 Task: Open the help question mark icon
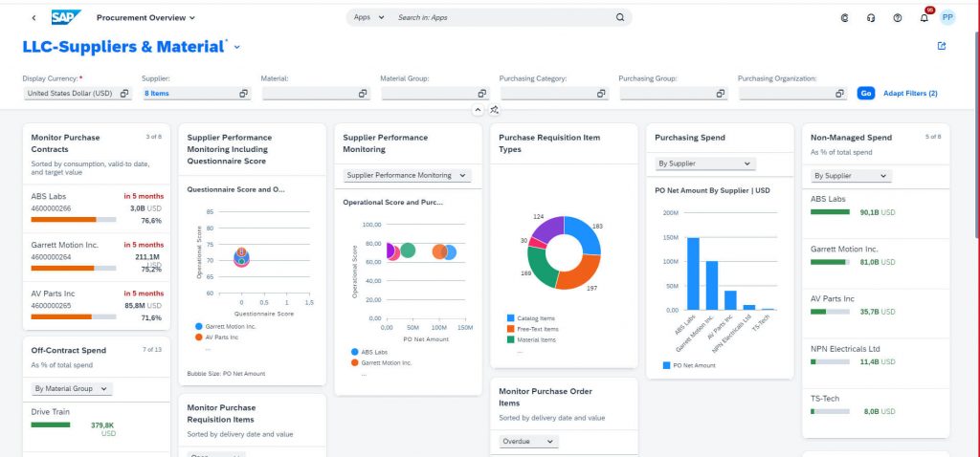click(x=898, y=18)
